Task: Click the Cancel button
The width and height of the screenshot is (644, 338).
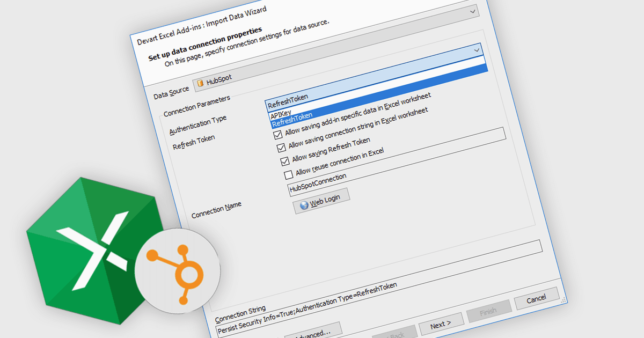Action: [x=536, y=298]
